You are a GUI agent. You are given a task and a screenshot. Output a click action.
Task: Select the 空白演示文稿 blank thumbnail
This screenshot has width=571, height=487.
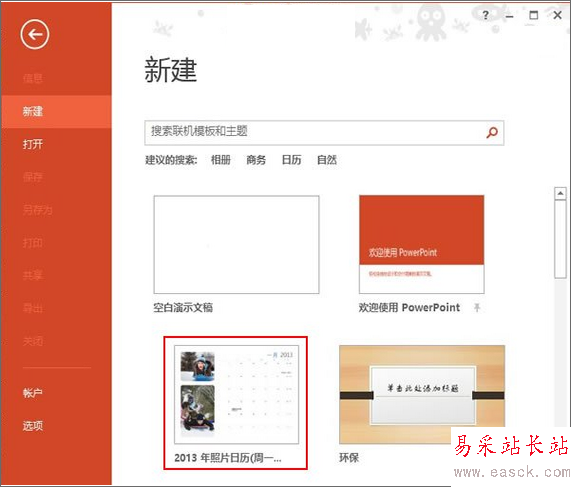click(x=236, y=244)
